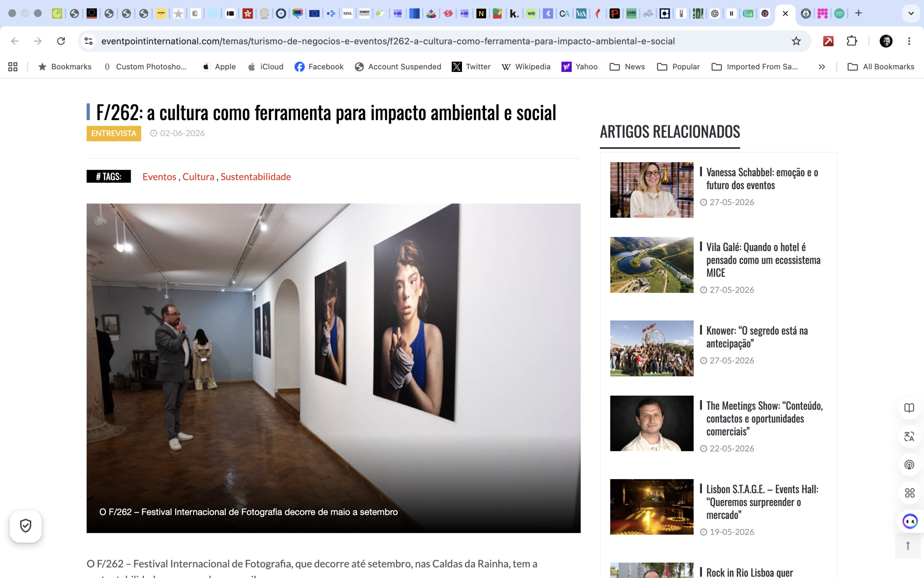
Task: Switch to the tab with the red P favicon
Action: click(614, 14)
